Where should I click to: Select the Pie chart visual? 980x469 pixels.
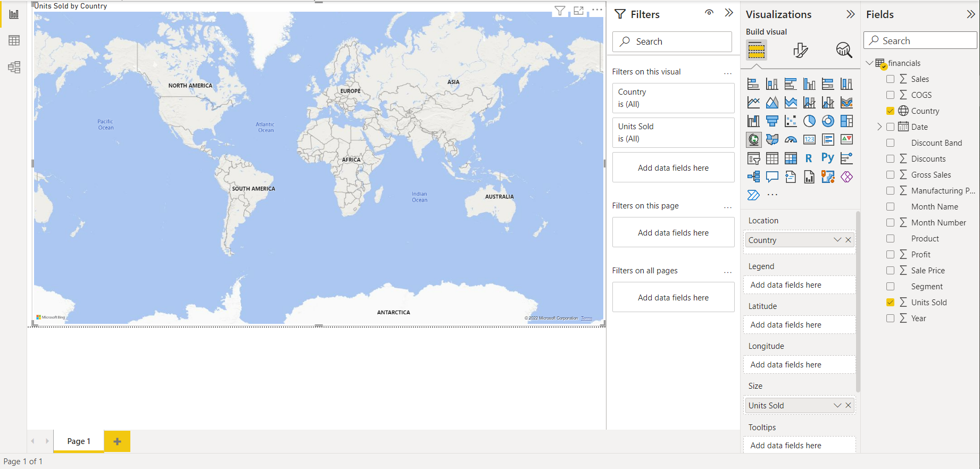809,121
